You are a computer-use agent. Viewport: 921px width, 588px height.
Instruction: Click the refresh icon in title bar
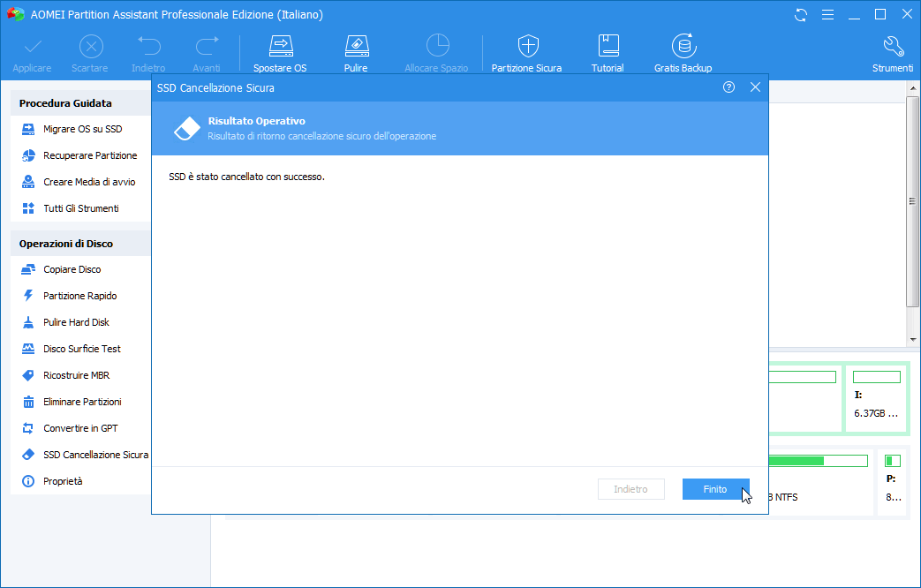coord(801,15)
